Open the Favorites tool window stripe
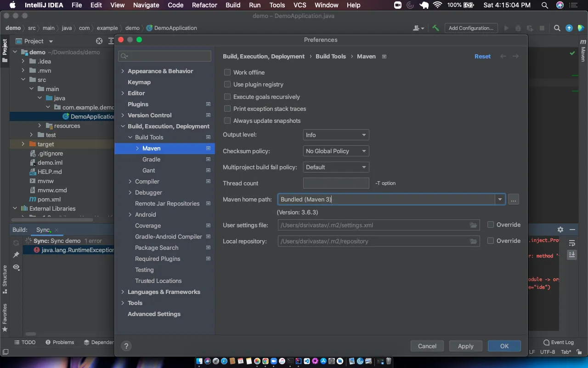588x368 pixels. point(5,317)
